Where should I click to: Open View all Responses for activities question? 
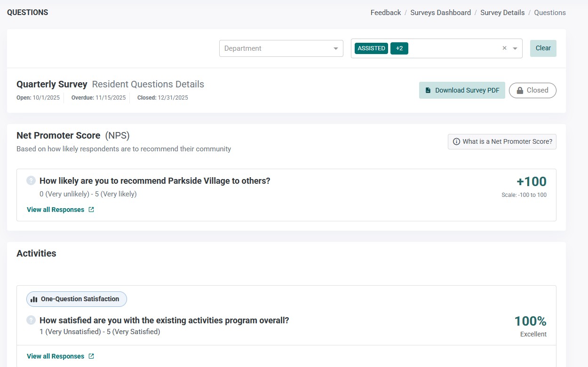click(x=56, y=356)
